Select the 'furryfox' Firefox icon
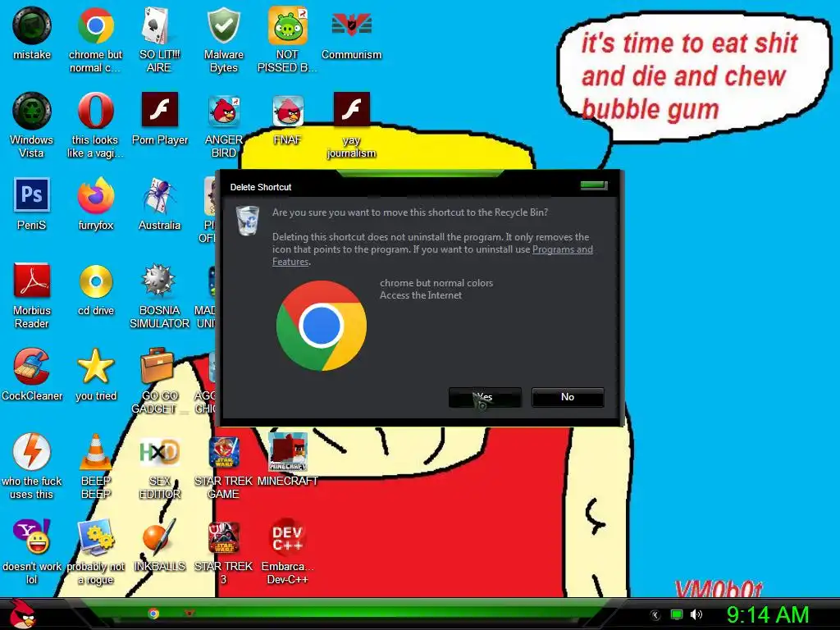This screenshot has height=630, width=840. [x=95, y=204]
